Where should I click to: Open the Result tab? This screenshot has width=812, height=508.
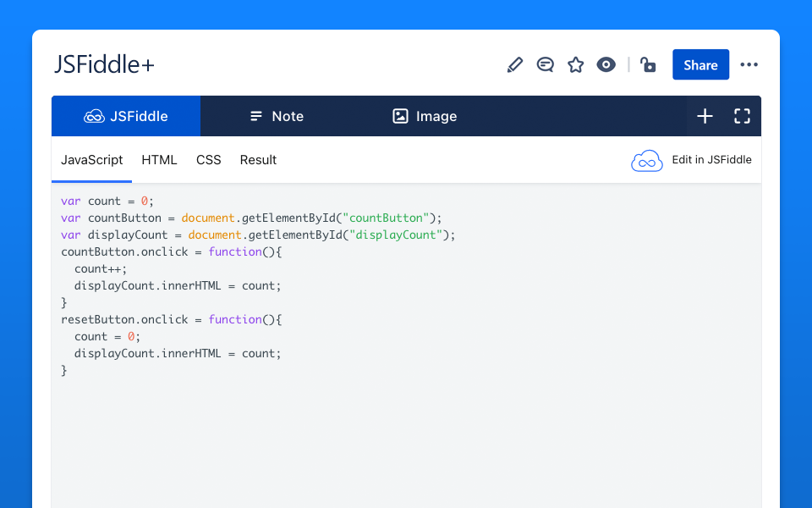click(258, 160)
